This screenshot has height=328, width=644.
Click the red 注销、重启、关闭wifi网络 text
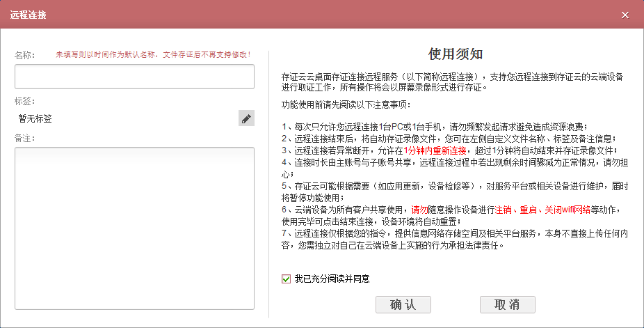[542, 210]
